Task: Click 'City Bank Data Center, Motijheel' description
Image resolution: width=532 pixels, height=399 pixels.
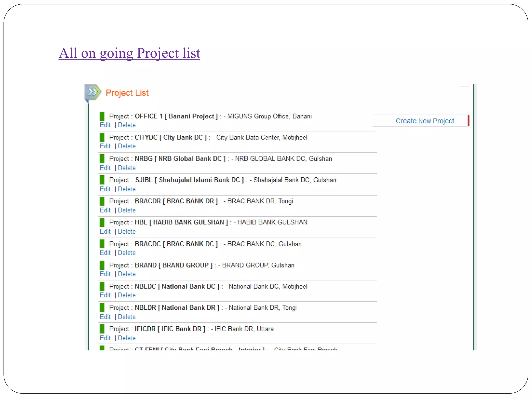Action: [262, 137]
